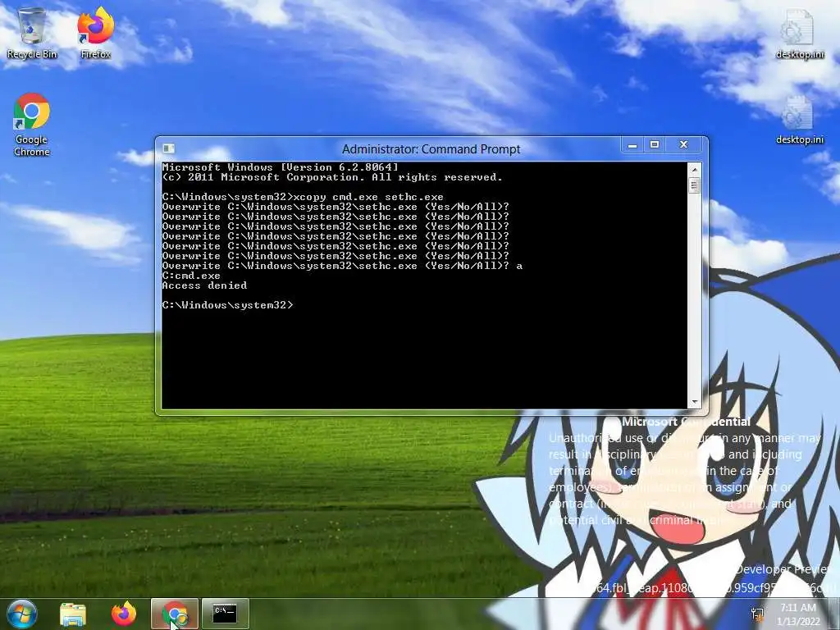Open the network tray icon

757,614
